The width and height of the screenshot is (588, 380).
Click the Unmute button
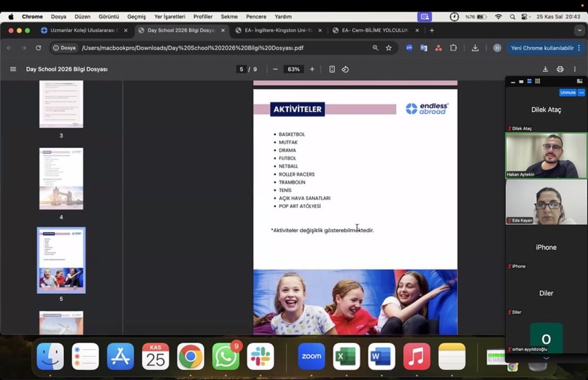[x=567, y=92]
